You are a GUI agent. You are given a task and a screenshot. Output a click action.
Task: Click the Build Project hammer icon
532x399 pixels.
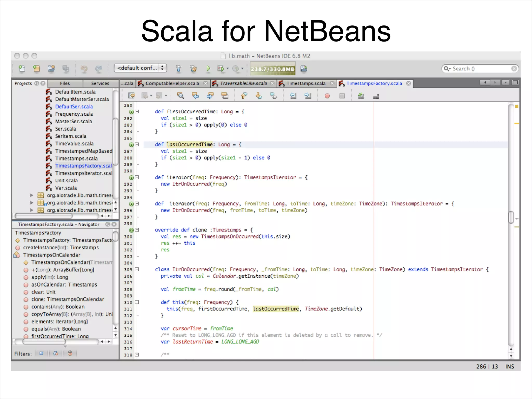[178, 69]
